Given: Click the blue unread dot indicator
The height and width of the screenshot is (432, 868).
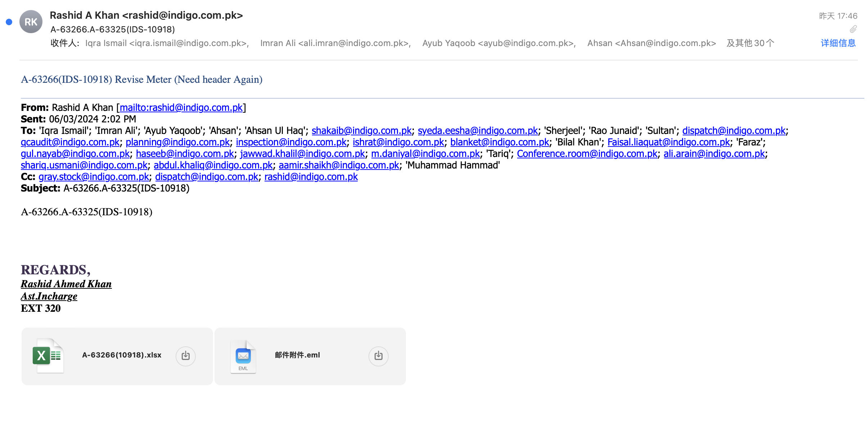Looking at the screenshot, I should point(9,22).
